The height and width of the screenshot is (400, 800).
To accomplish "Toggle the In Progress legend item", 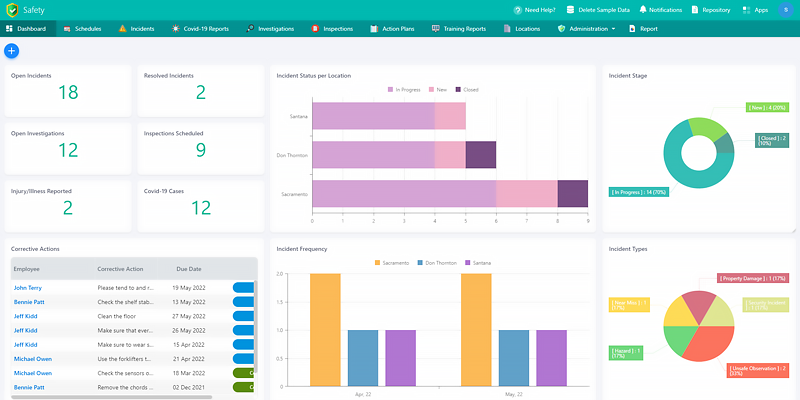I will tap(405, 89).
